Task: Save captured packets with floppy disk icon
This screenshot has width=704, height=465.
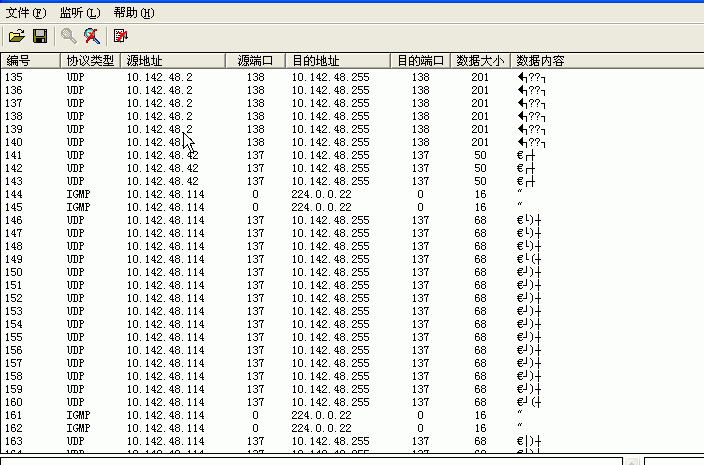Action: tap(40, 36)
